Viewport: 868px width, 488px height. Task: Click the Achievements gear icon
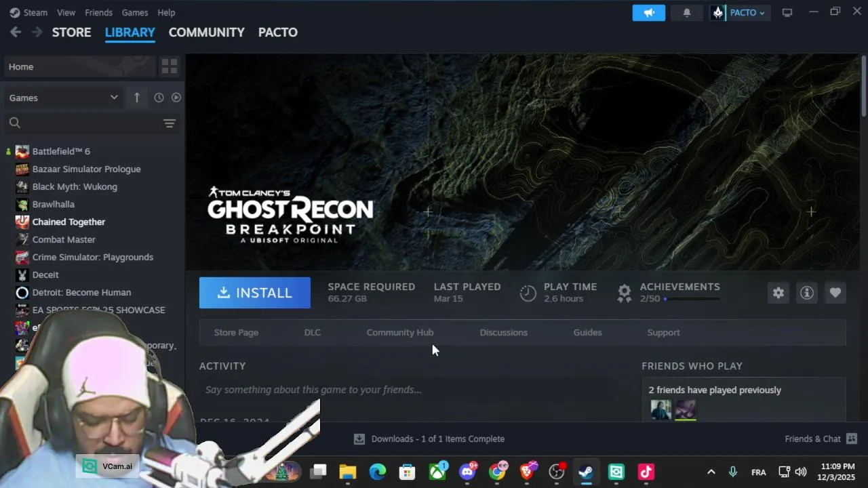click(x=625, y=293)
